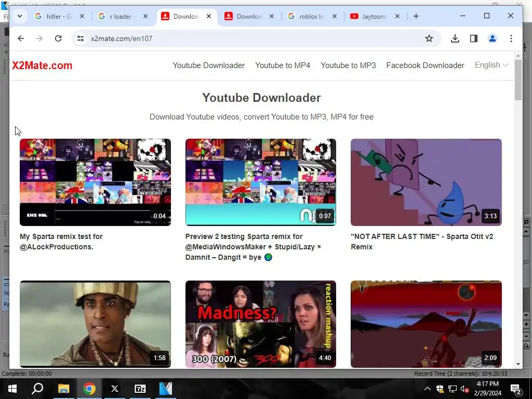The height and width of the screenshot is (399, 532).
Task: Open Chrome downloads icon
Action: pyautogui.click(x=455, y=38)
